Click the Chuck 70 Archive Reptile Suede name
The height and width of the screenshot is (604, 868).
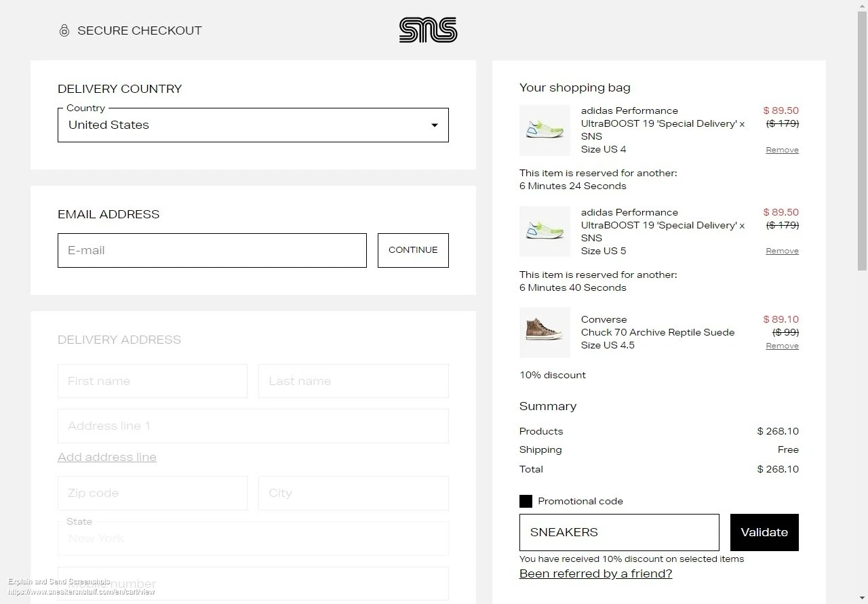tap(658, 332)
